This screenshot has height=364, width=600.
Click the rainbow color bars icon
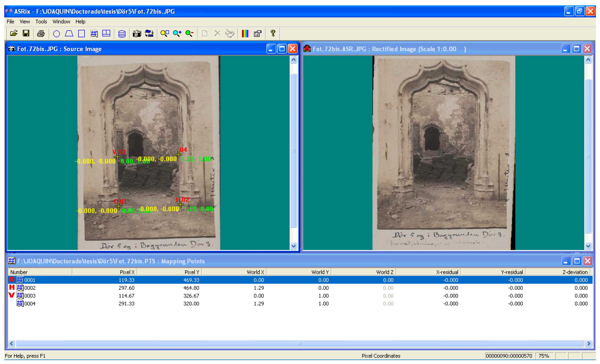[245, 33]
